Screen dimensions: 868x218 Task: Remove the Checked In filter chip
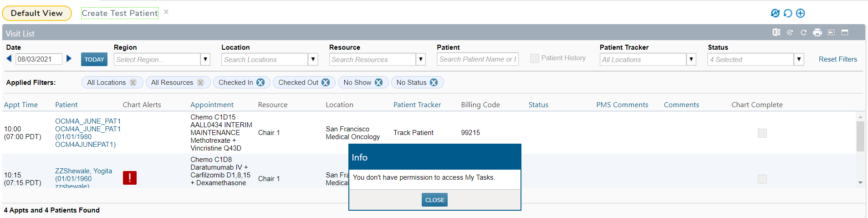[x=260, y=83]
